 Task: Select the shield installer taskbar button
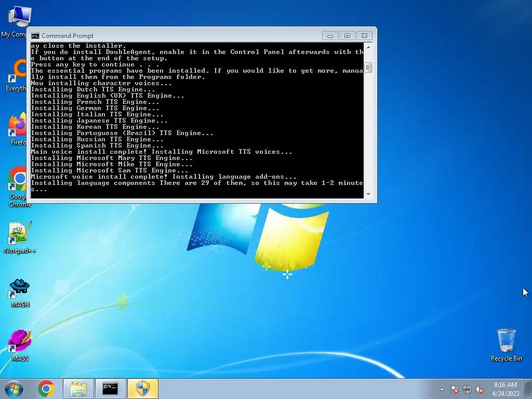tap(143, 389)
